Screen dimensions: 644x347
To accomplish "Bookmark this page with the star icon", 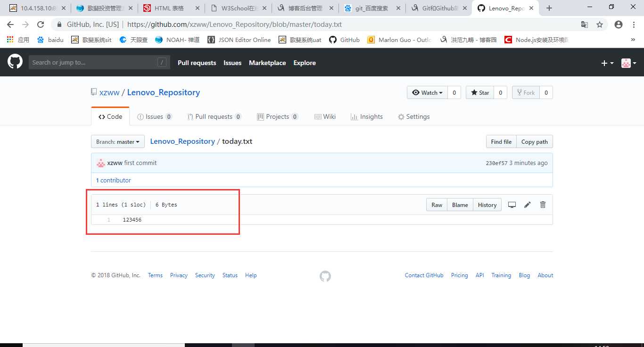I will (600, 25).
